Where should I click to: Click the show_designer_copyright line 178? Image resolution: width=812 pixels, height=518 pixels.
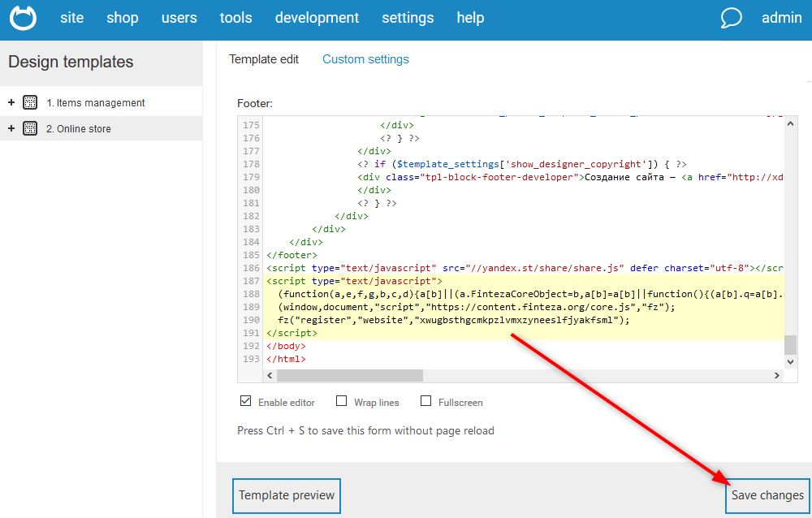(x=522, y=164)
